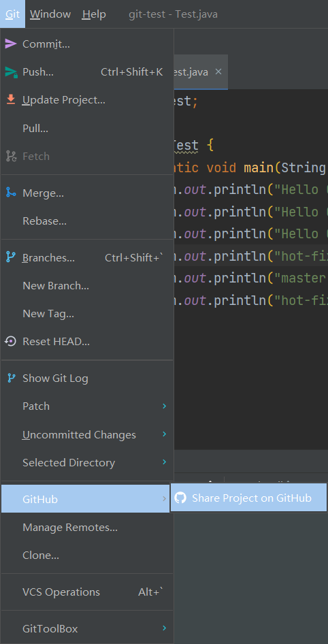Screen dimensions: 328x644
Task: Click the green Push icon
Action: [11, 72]
